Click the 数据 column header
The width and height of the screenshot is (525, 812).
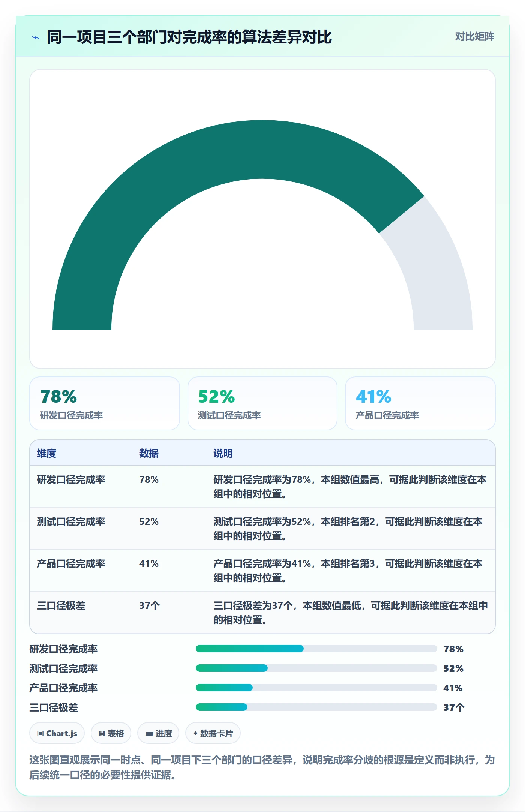pyautogui.click(x=149, y=453)
